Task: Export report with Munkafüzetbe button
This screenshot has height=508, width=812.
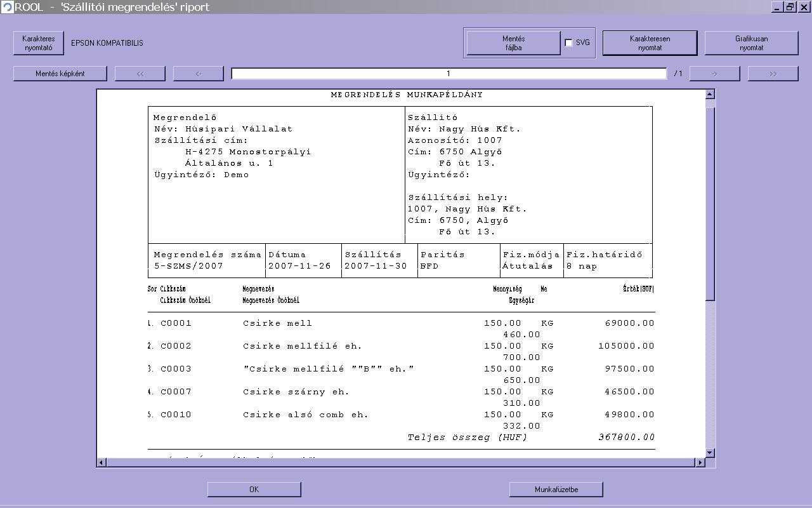Action: click(556, 490)
